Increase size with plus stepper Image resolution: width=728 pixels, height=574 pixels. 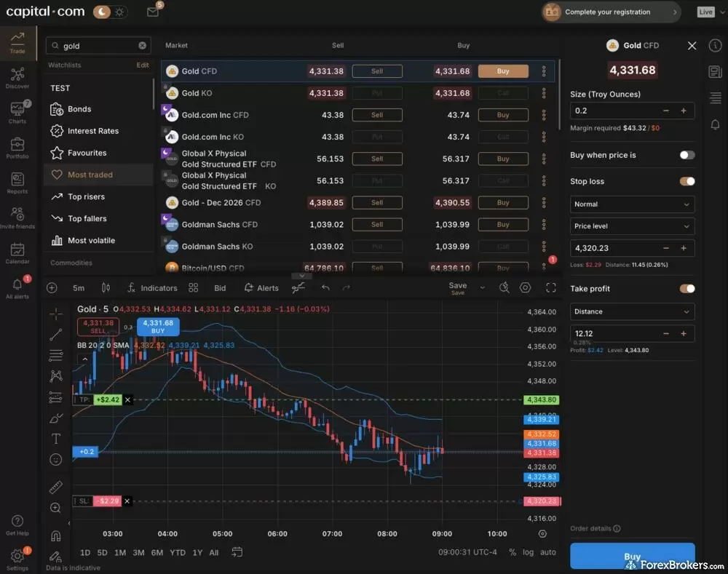tap(684, 111)
